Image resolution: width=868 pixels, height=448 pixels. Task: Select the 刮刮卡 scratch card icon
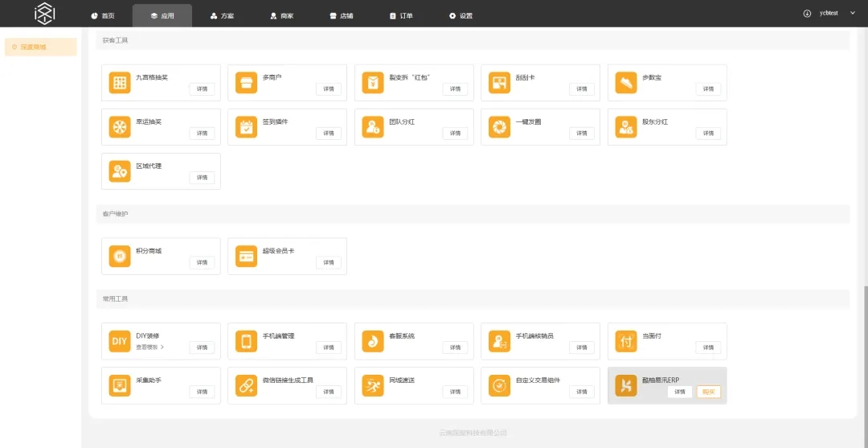click(x=499, y=83)
